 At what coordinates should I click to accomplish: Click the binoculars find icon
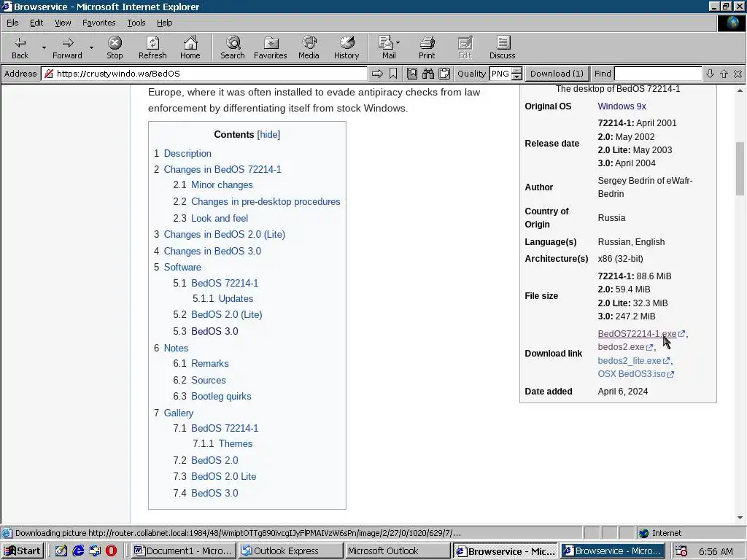[427, 74]
